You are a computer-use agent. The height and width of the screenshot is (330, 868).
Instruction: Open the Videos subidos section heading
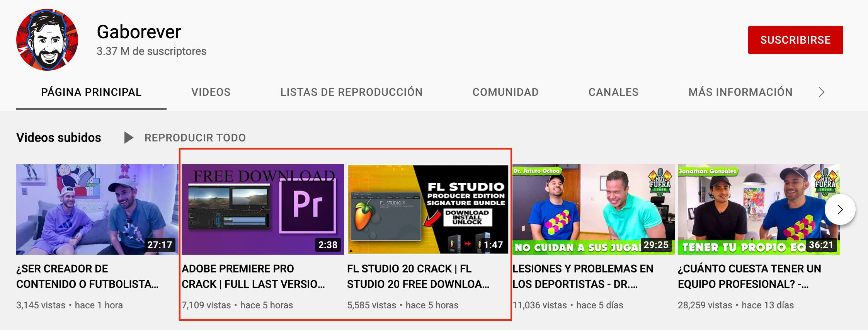(59, 138)
